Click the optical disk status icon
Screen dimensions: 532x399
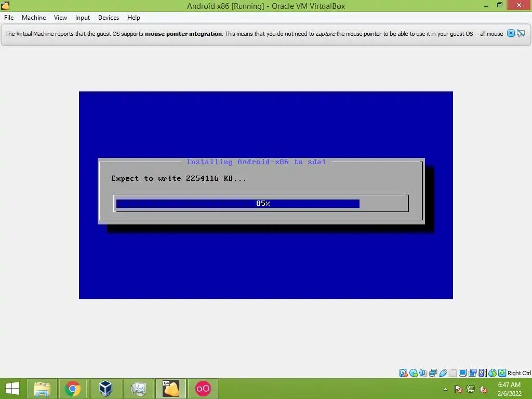(x=413, y=373)
